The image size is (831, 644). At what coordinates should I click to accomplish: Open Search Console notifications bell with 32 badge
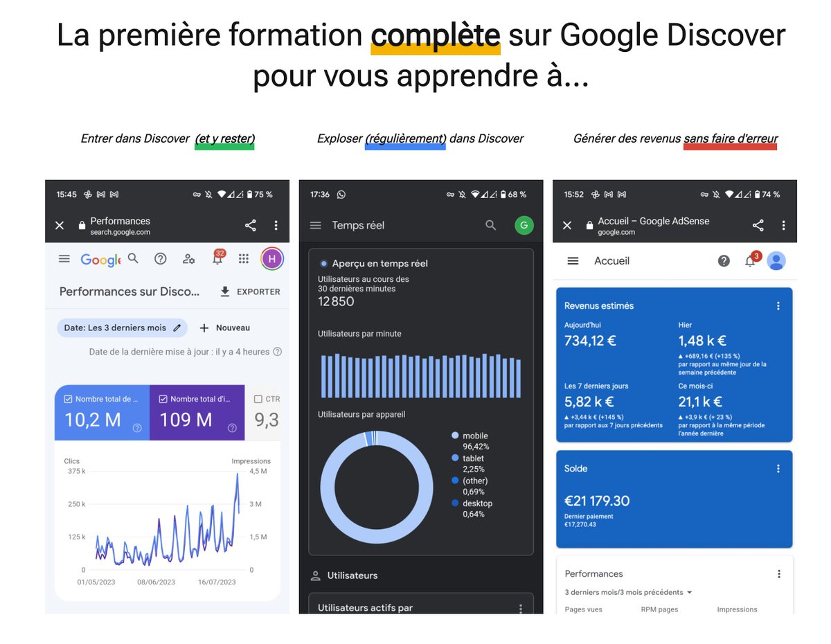coord(217,257)
